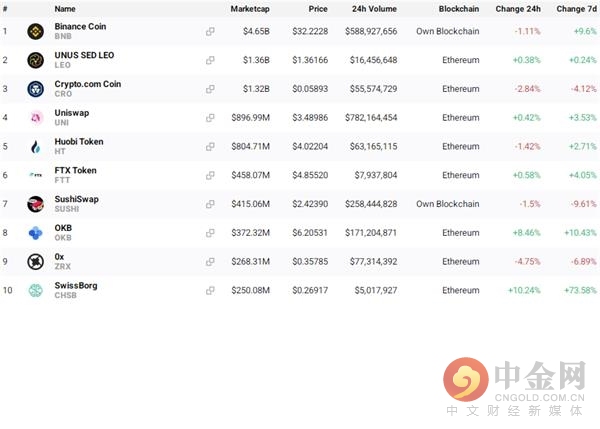Open the UNUS SED LEO name link
The height and width of the screenshot is (429, 600).
(x=84, y=55)
